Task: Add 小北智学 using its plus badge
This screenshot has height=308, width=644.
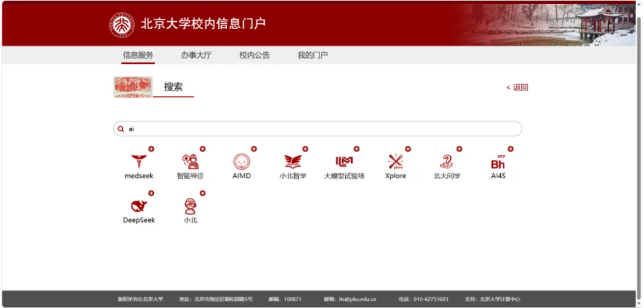Action: click(x=305, y=149)
